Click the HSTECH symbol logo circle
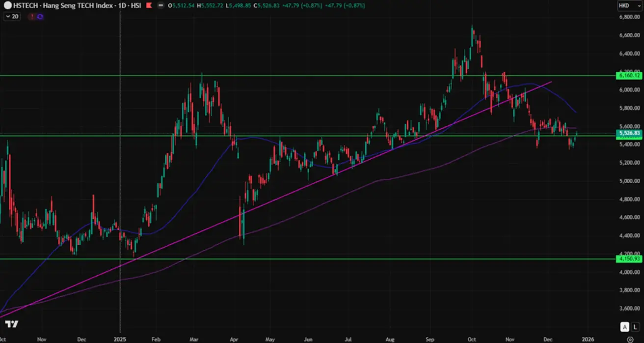This screenshot has width=644, height=343. click(x=8, y=6)
